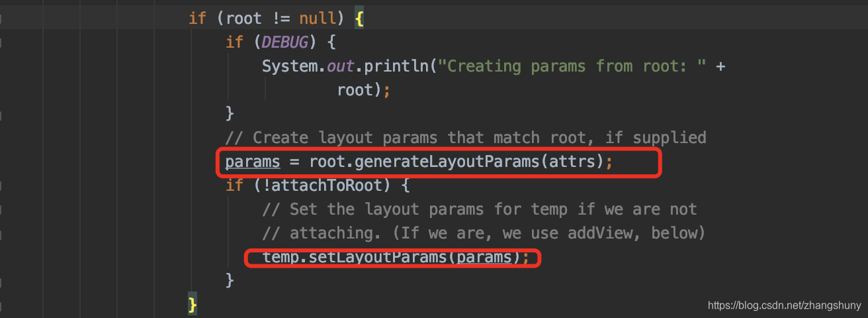Click the 'params' argument inside setLayoutParams
The height and width of the screenshot is (318, 868).
[x=484, y=257]
